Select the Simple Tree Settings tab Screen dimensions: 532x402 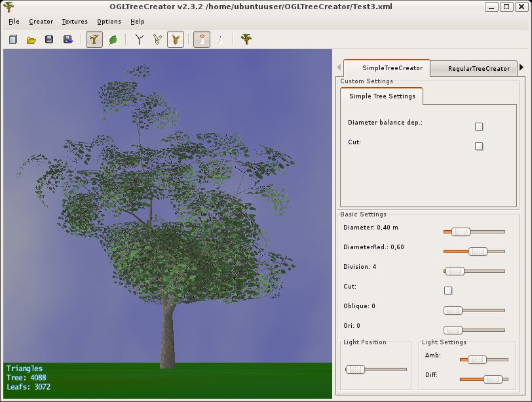(x=382, y=96)
